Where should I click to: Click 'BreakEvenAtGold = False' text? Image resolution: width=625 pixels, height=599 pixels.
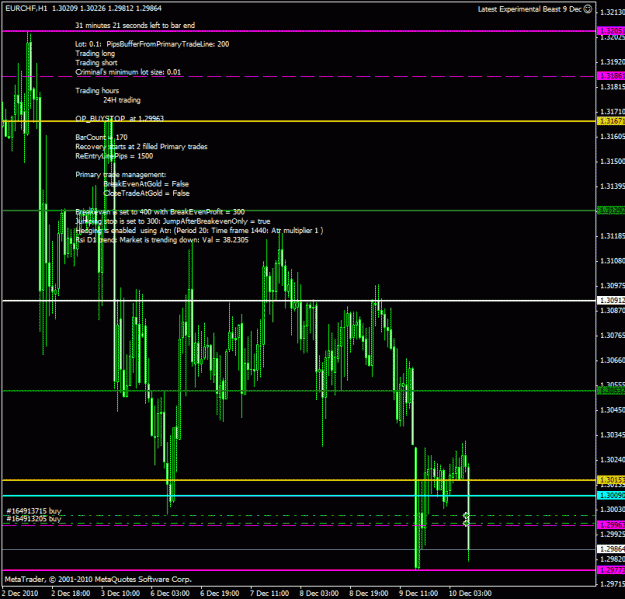point(146,184)
